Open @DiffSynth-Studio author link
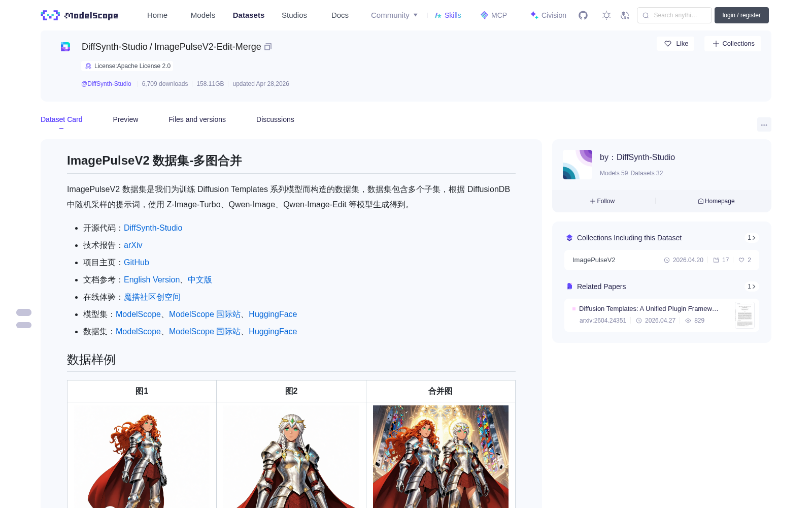The width and height of the screenshot is (812, 508). 106,84
